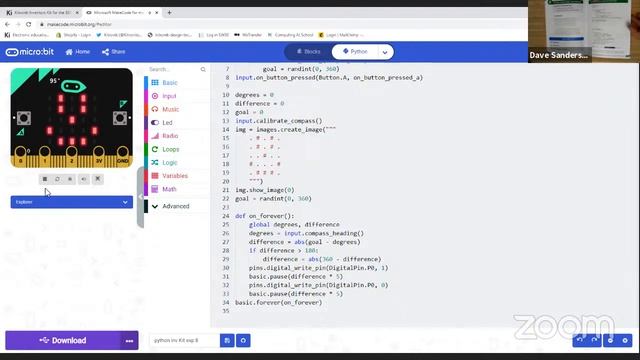The height and width of the screenshot is (360, 640).
Task: Open the Radio toolbox category
Action: click(176, 136)
